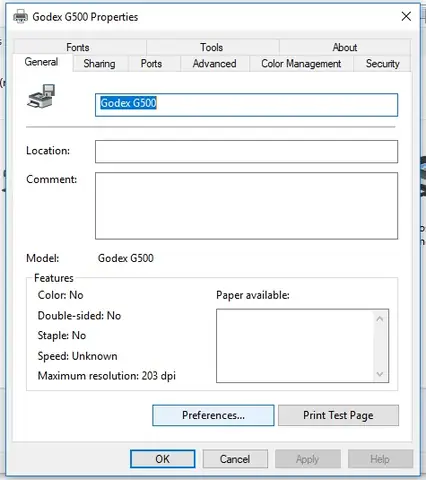Confirm with the OK button
Image resolution: width=426 pixels, height=480 pixels.
(x=163, y=459)
